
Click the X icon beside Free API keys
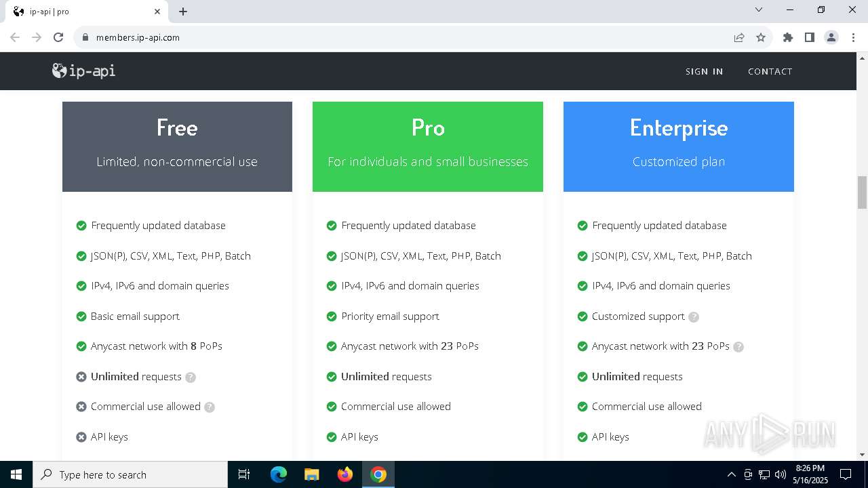81,437
